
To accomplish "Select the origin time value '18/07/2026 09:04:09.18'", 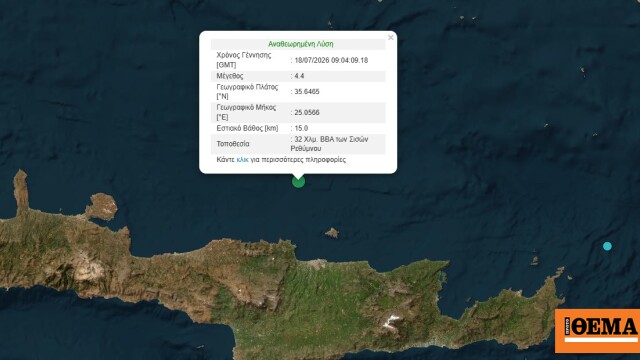I will tap(331, 60).
